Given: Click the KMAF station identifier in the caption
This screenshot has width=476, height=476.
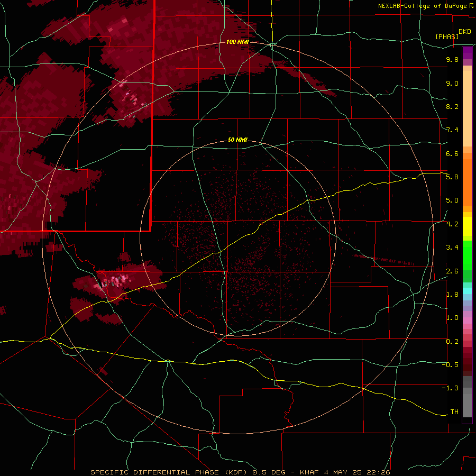Looking at the screenshot, I should (309, 472).
